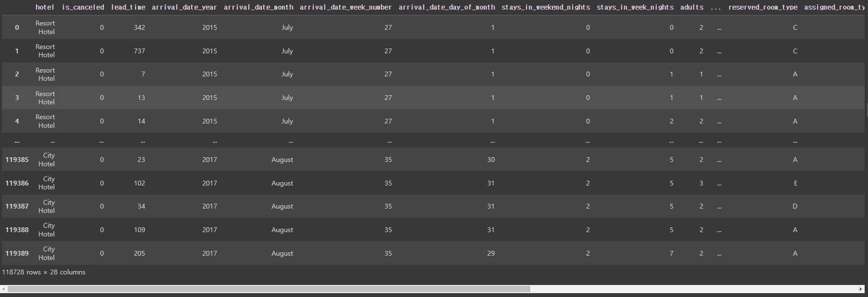Select 'August' in row 119388

coord(282,230)
